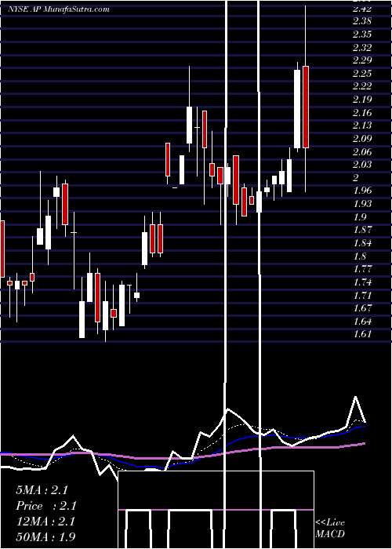Pick the 1.64 price level label

[362, 322]
